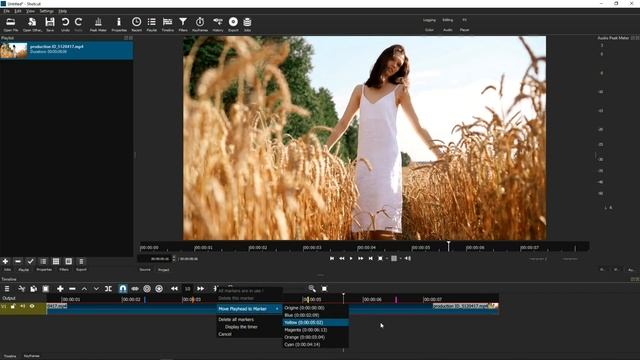This screenshot has height=360, width=640.
Task: Open the Settings menu
Action: (x=47, y=11)
